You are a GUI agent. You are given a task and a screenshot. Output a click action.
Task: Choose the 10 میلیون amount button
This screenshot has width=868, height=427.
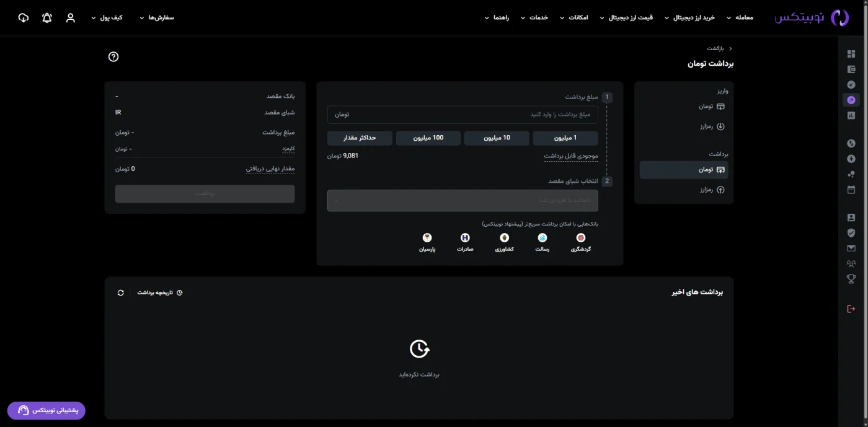(497, 138)
